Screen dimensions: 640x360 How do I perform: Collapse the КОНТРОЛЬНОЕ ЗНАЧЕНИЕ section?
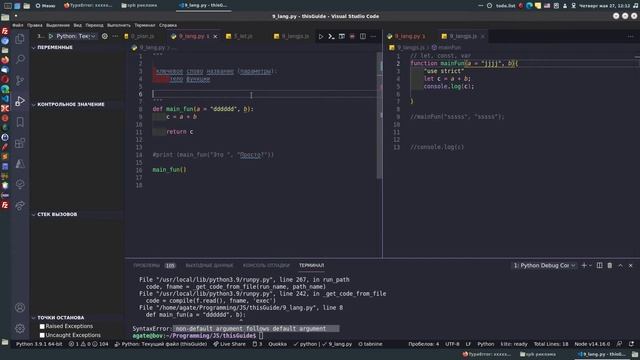click(x=71, y=104)
